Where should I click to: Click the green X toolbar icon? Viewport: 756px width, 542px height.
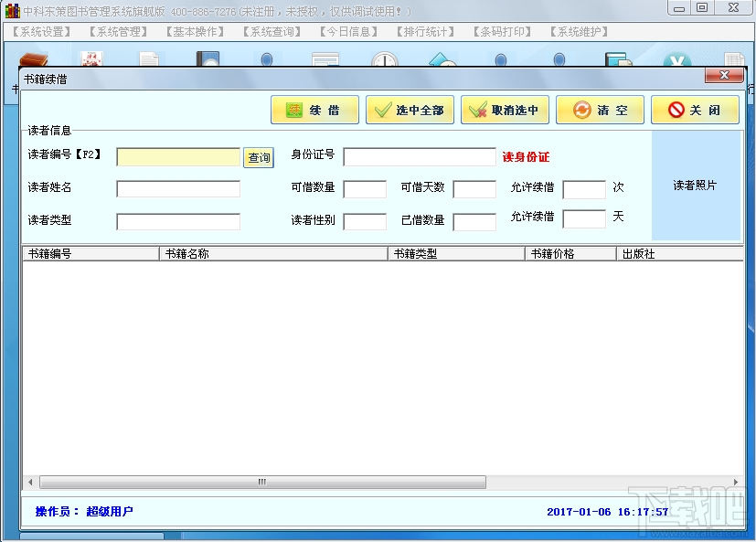[x=677, y=59]
